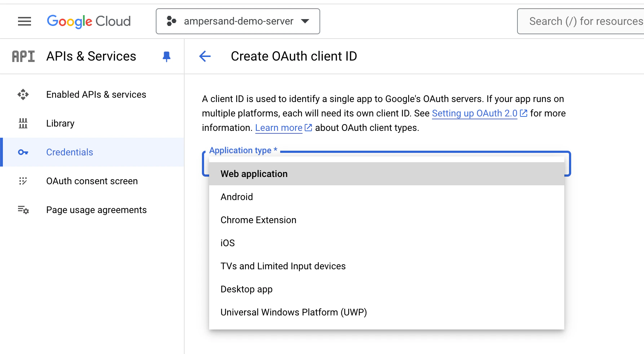Open the main navigation hamburger menu

point(24,21)
